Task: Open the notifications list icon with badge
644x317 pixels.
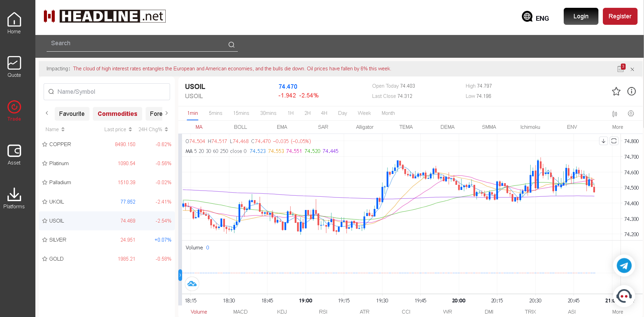Action: (x=621, y=69)
